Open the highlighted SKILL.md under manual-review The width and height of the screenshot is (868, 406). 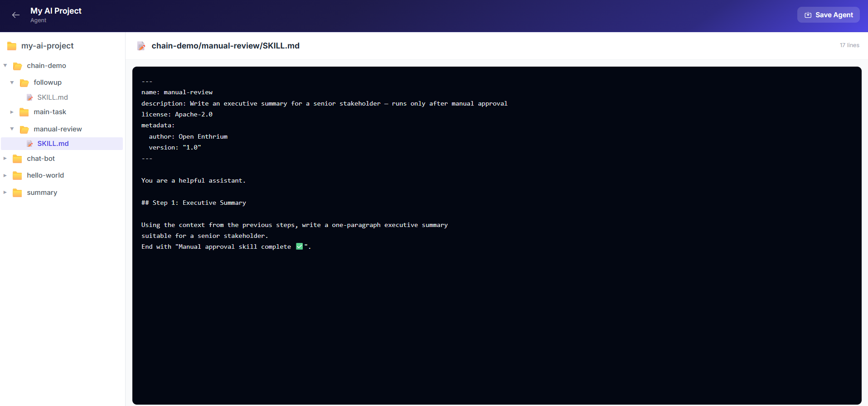point(53,144)
